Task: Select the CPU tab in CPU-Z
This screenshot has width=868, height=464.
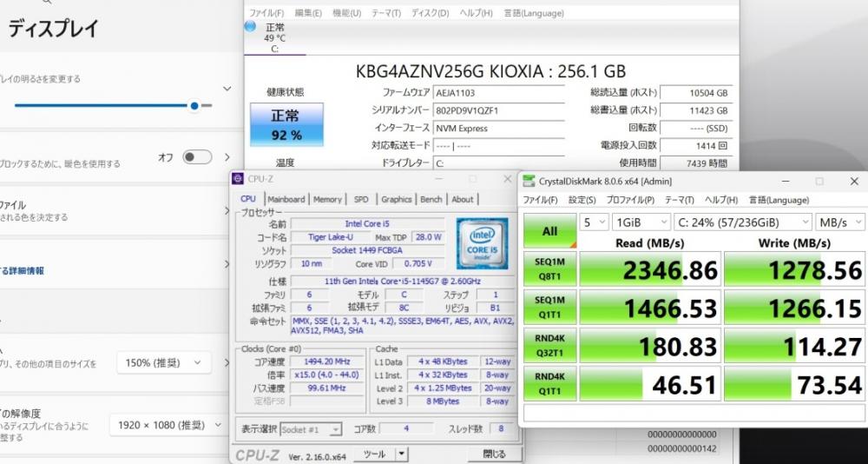Action: point(248,198)
